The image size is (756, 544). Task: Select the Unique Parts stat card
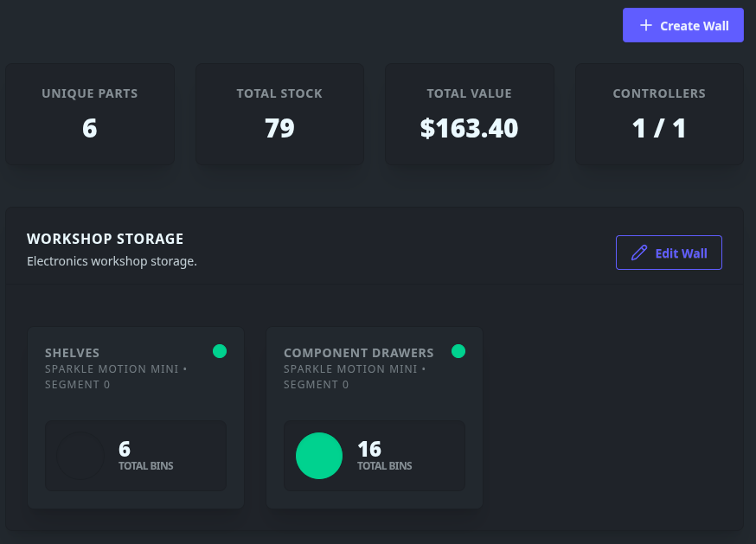click(90, 114)
